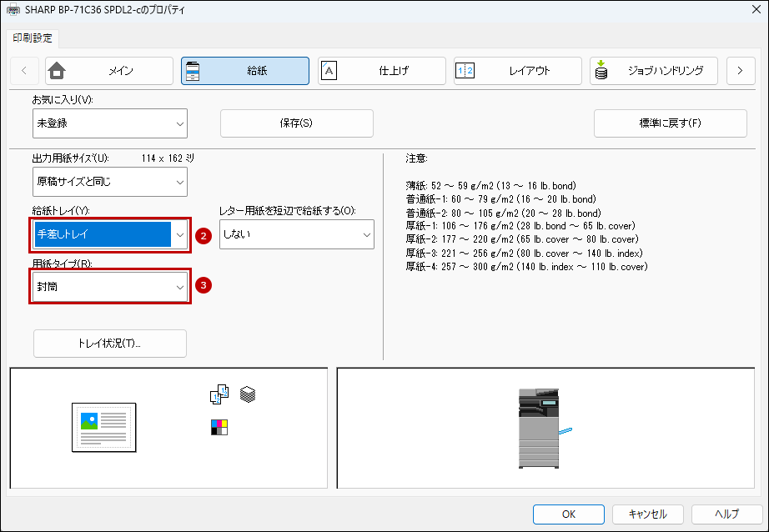Open the 仕上げ finishing tab
Screen dimensions: 769x532
381,71
